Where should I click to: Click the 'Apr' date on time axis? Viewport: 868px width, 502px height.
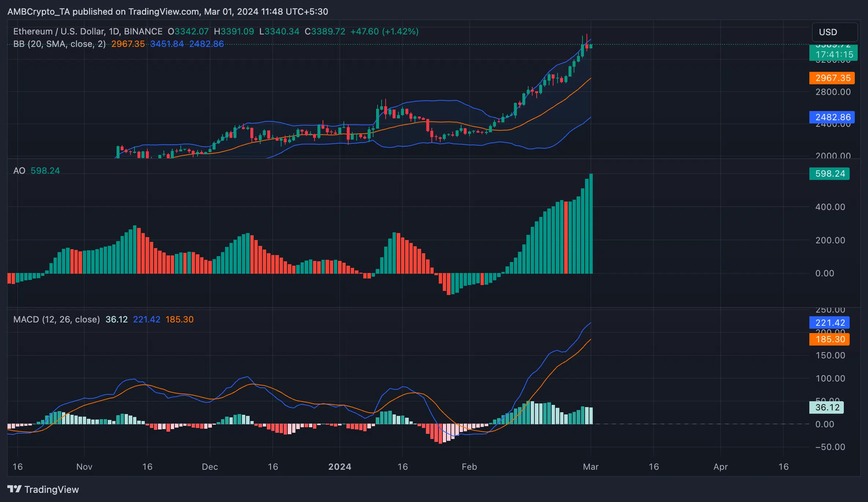point(721,467)
